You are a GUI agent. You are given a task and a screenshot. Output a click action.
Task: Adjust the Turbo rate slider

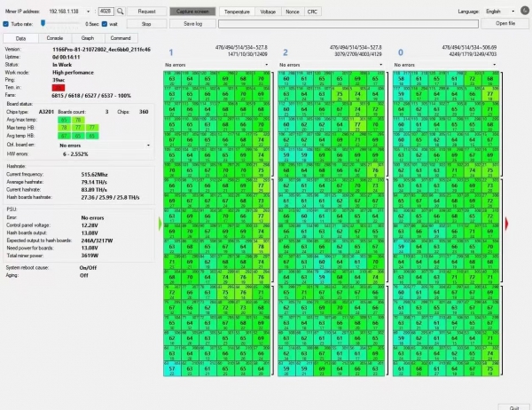tap(43, 24)
